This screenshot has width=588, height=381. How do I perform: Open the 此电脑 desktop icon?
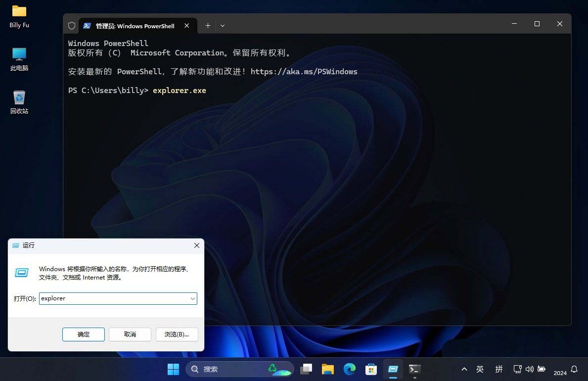click(19, 59)
